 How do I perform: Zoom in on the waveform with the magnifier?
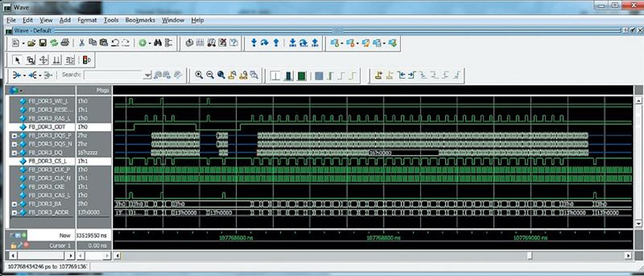(199, 75)
